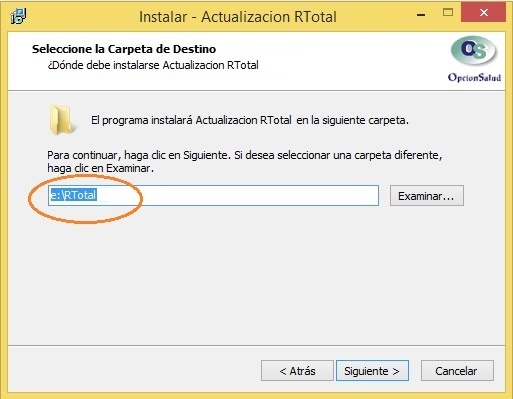Click the installer setup icon in title bar

point(18,16)
